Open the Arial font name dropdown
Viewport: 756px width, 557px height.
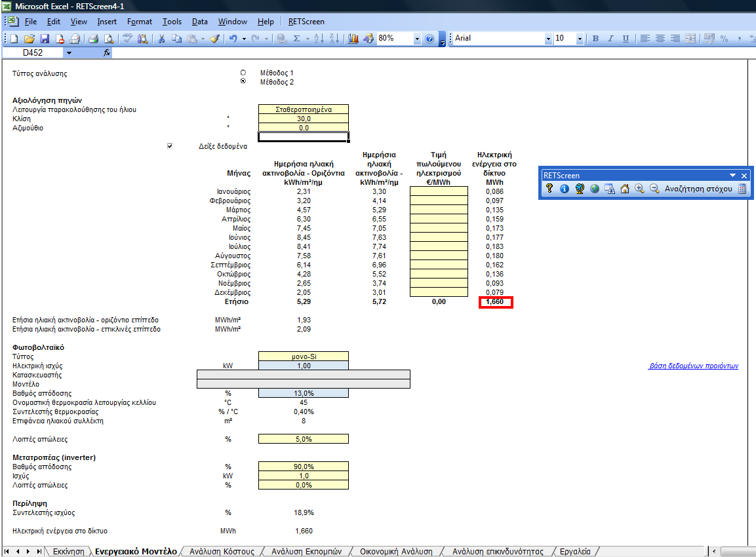coord(547,39)
